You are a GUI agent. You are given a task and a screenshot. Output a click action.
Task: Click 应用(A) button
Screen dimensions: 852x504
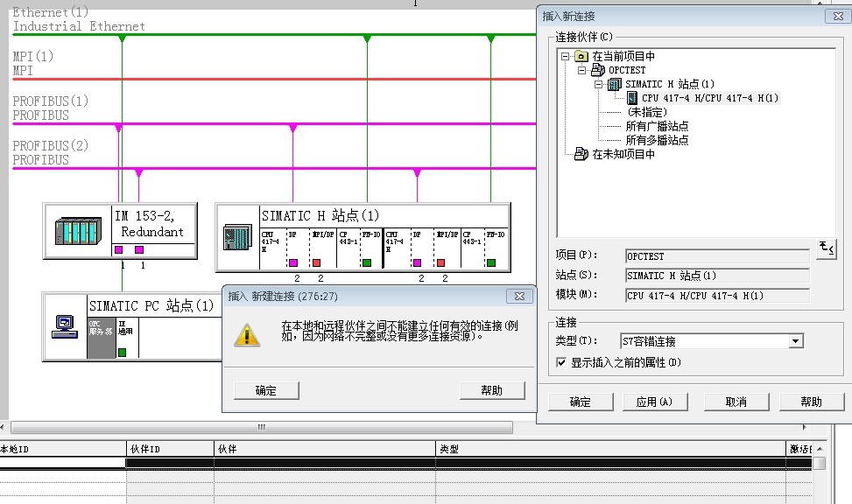pos(655,402)
